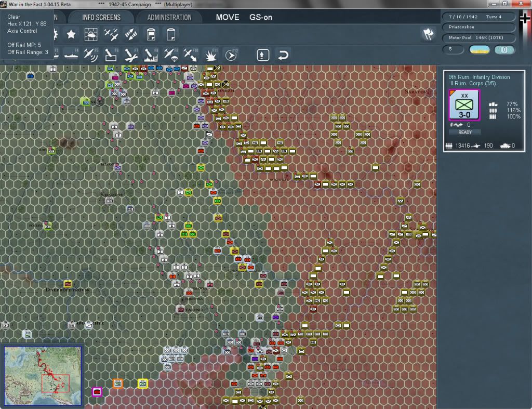
Task: Click the 116% value in the unit panel
Action: (513, 110)
